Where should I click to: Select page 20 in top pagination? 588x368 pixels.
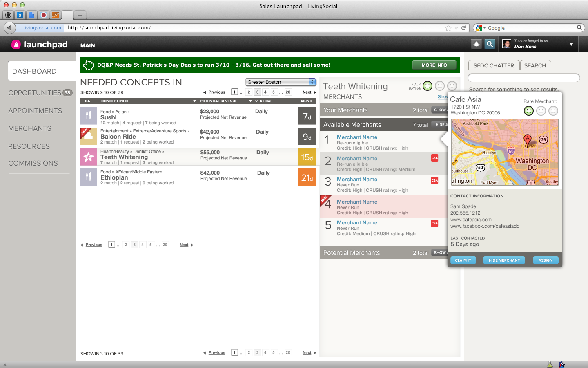coord(288,92)
